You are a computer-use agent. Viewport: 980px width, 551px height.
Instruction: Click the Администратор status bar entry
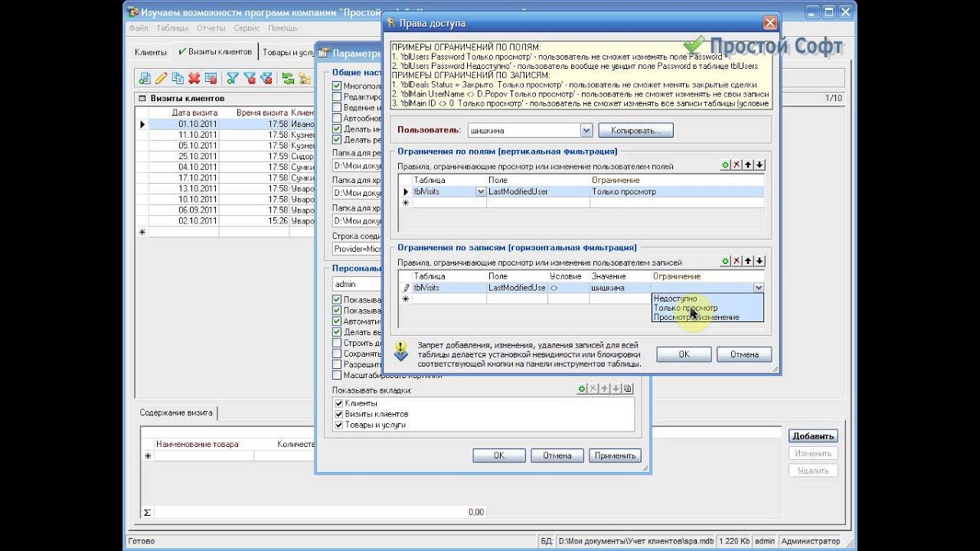(810, 541)
